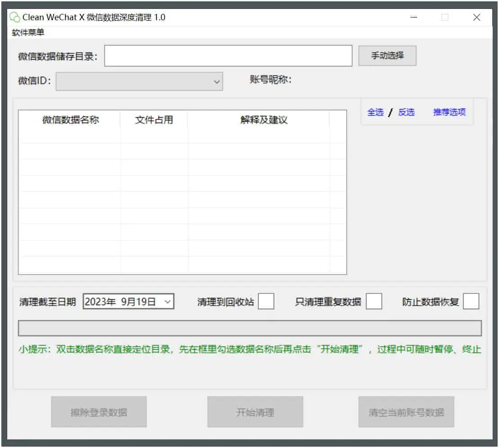499x448 pixels.
Task: Click the 微信数据储存目录 path input field
Action: tap(228, 56)
